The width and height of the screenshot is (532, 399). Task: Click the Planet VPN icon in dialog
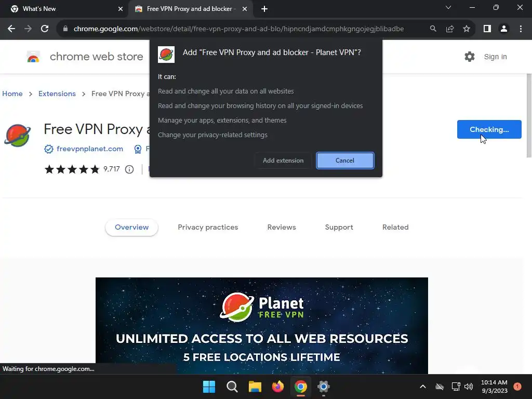click(166, 55)
